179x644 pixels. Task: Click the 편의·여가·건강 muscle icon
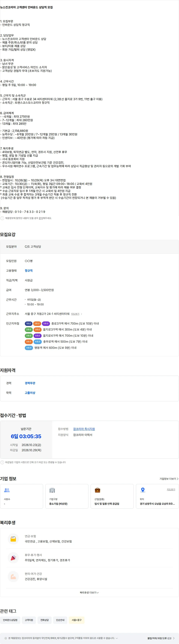click(13, 577)
